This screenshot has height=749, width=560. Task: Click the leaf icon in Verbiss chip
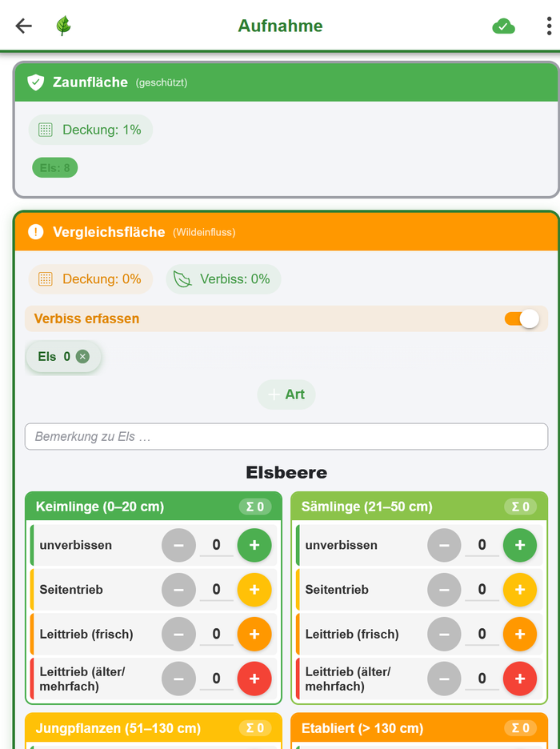(x=182, y=279)
